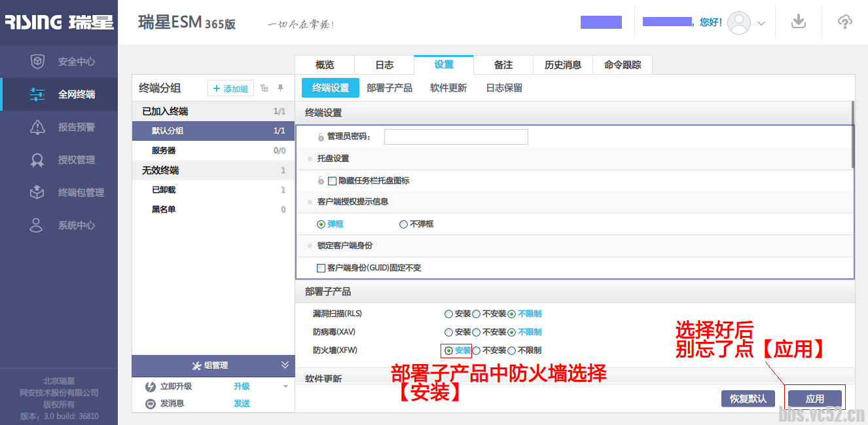Select 安装 radio for 防病毒(XAV)
This screenshot has width=868, height=425.
[448, 332]
